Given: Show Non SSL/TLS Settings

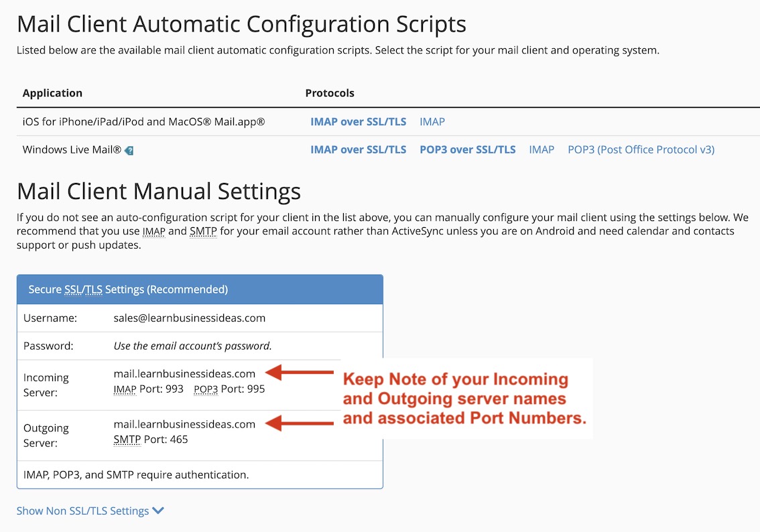Looking at the screenshot, I should point(84,510).
